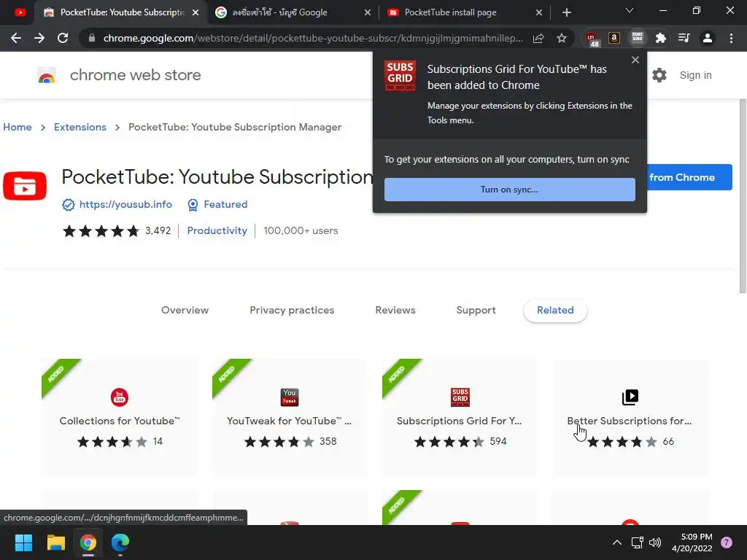Screen dimensions: 747x560
Task: Click the Chrome Web Store rainbow logo
Action: (x=47, y=75)
